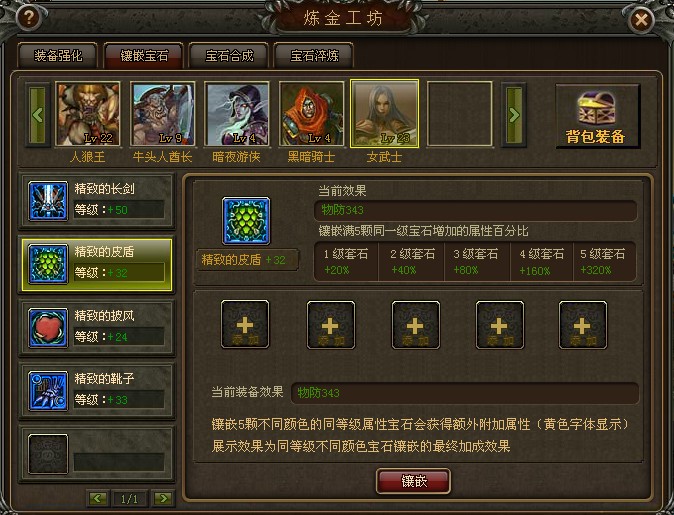Click the green 精致的皮盾 shield preview icon
674x515 pixels.
[x=246, y=221]
